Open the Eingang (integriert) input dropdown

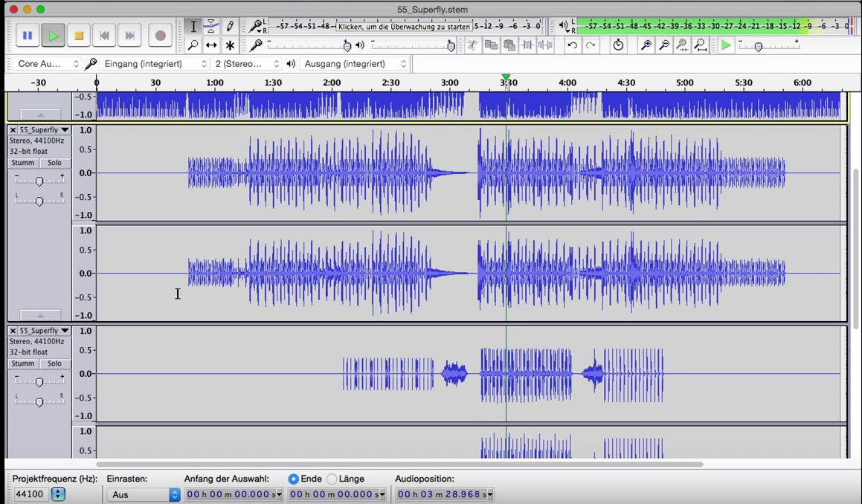click(155, 64)
